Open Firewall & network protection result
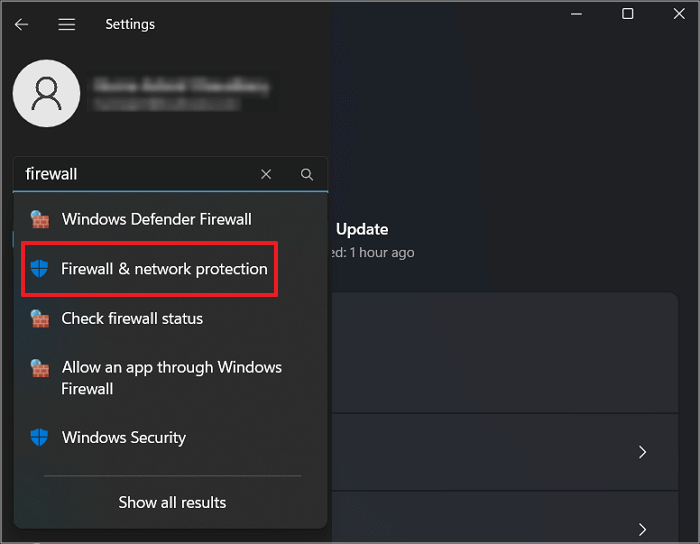The width and height of the screenshot is (700, 544). [x=164, y=269]
